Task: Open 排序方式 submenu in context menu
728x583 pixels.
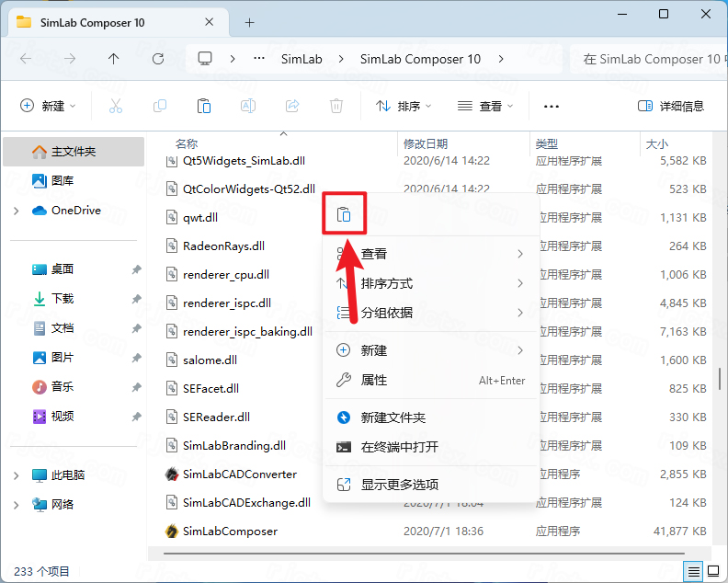Action: point(430,283)
